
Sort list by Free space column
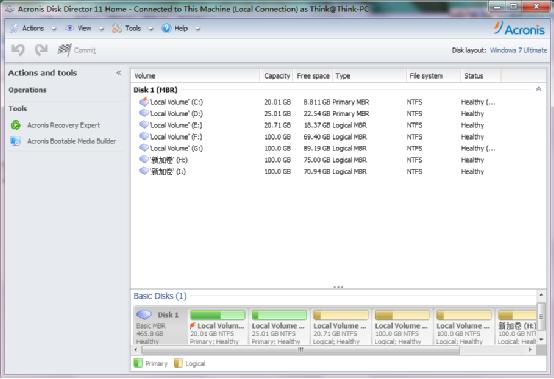tap(313, 76)
